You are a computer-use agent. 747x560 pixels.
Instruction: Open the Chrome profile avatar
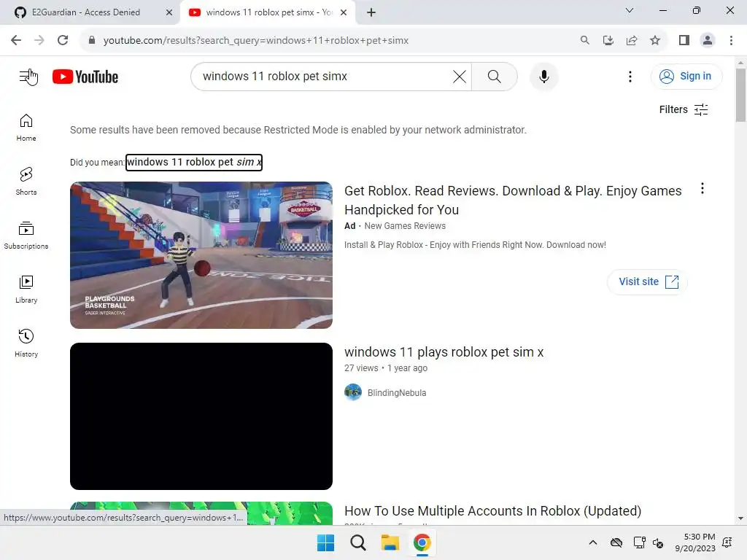pos(708,41)
